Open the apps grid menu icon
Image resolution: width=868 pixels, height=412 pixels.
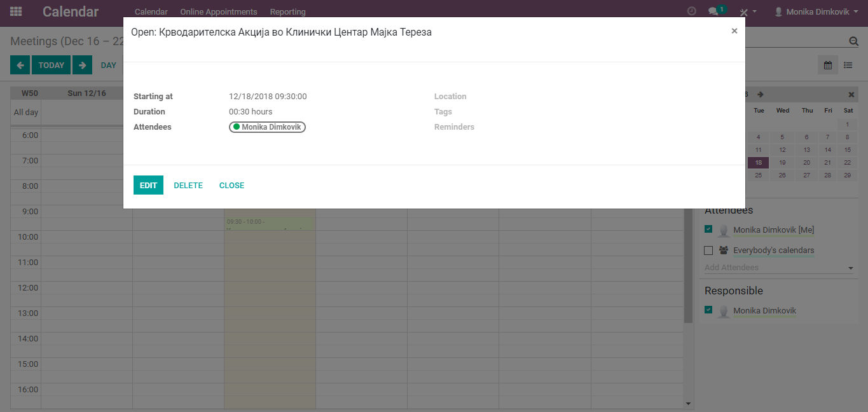coord(16,11)
